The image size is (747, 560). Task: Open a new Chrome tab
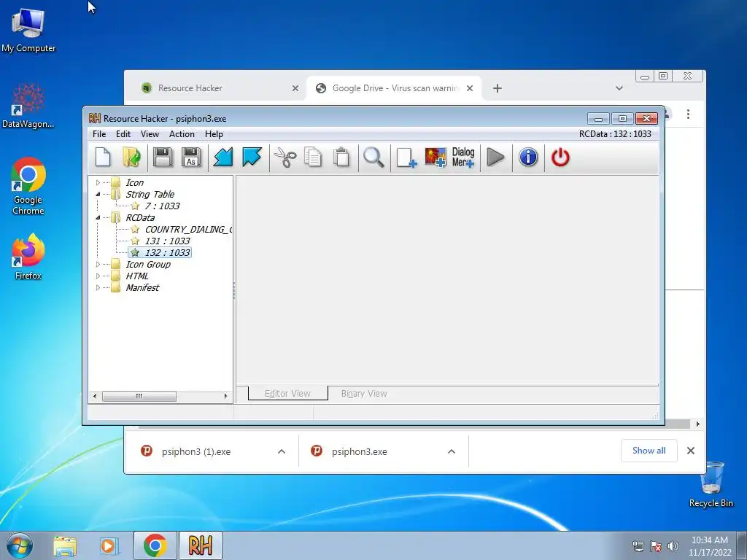coord(498,88)
